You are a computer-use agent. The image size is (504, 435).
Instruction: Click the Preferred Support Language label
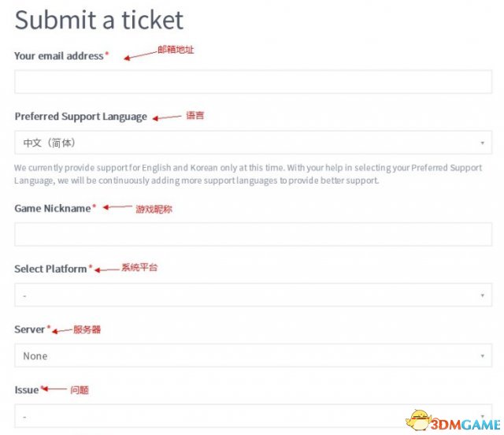click(80, 117)
